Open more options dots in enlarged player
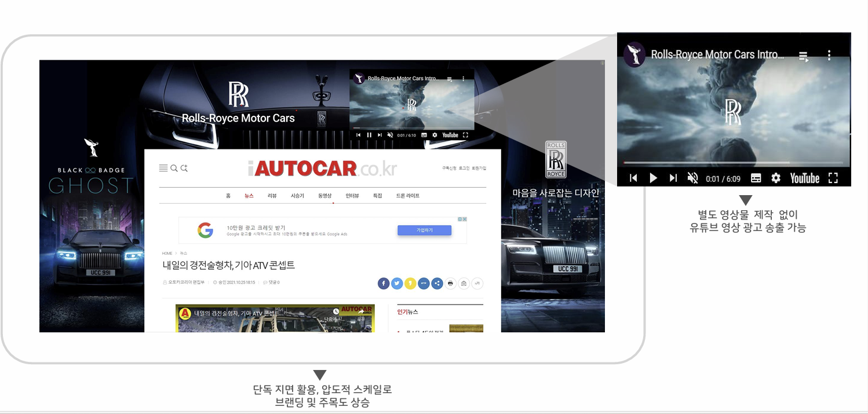This screenshot has height=414, width=868. click(829, 55)
